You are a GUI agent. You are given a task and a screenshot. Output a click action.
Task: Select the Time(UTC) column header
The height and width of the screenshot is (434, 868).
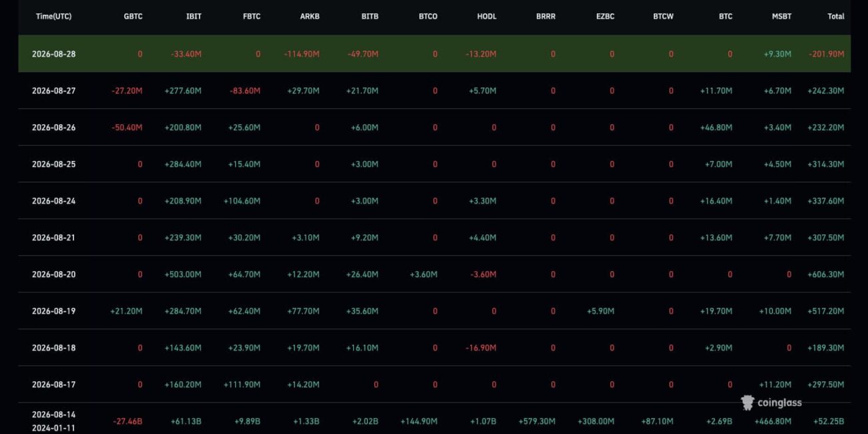click(x=53, y=16)
